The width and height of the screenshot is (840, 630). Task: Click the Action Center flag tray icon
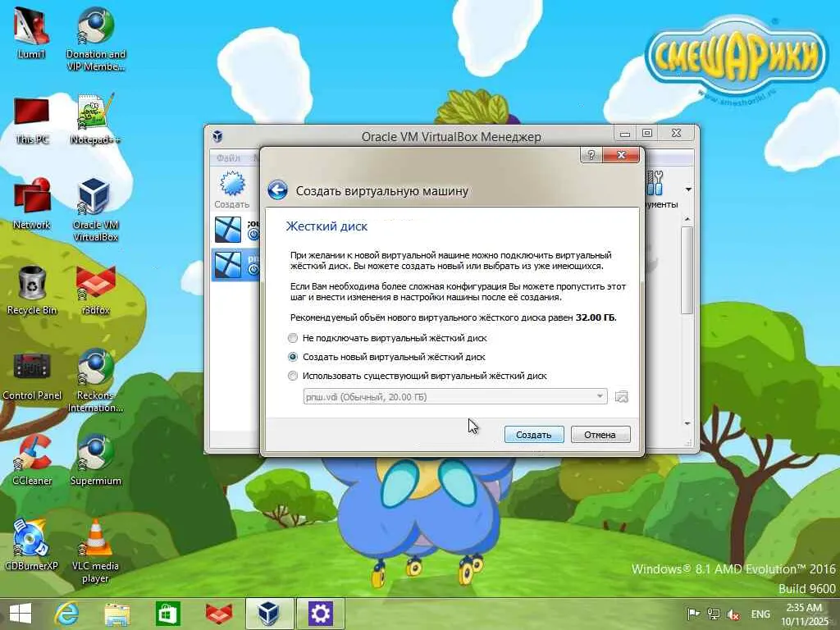(693, 614)
